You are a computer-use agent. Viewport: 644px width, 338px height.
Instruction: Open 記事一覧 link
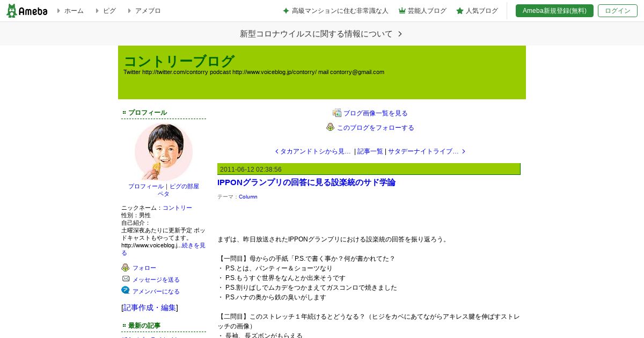pyautogui.click(x=370, y=152)
